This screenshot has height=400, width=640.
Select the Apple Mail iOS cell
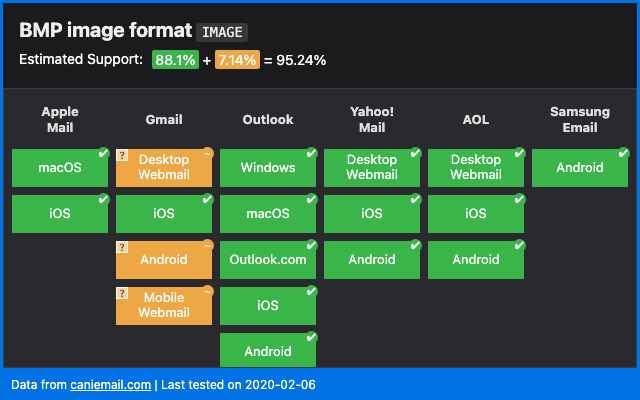59,214
